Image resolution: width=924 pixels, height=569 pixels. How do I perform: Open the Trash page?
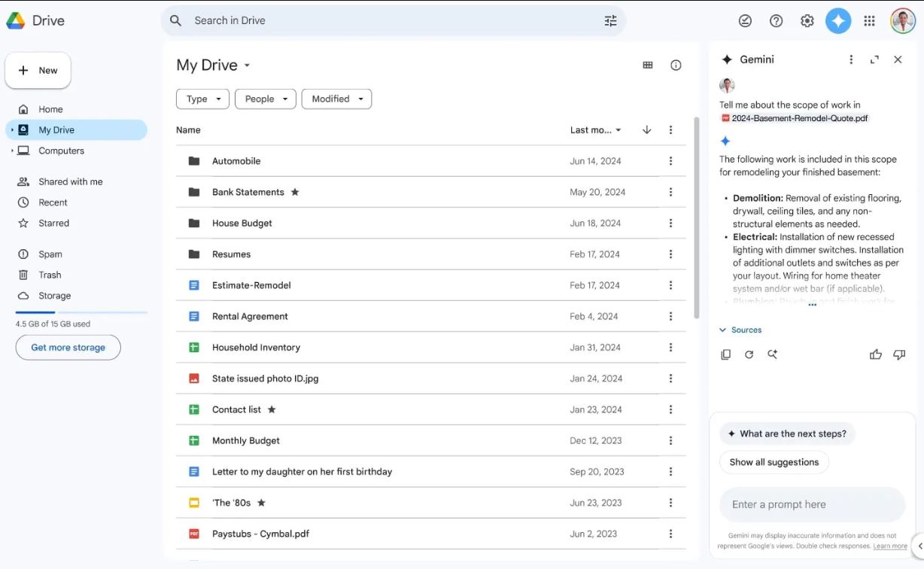click(x=50, y=275)
